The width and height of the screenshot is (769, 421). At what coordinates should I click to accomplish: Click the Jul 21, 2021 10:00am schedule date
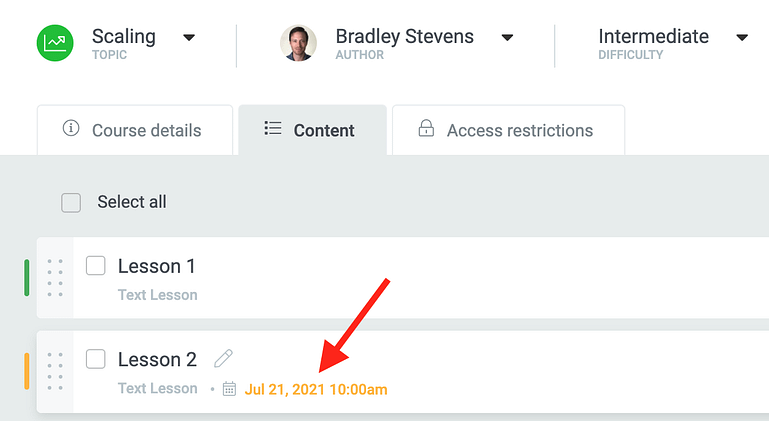coord(316,388)
